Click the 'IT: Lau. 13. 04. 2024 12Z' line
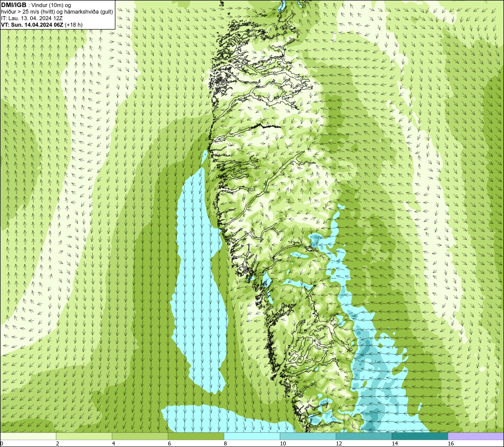This screenshot has width=504, height=447. [32, 18]
